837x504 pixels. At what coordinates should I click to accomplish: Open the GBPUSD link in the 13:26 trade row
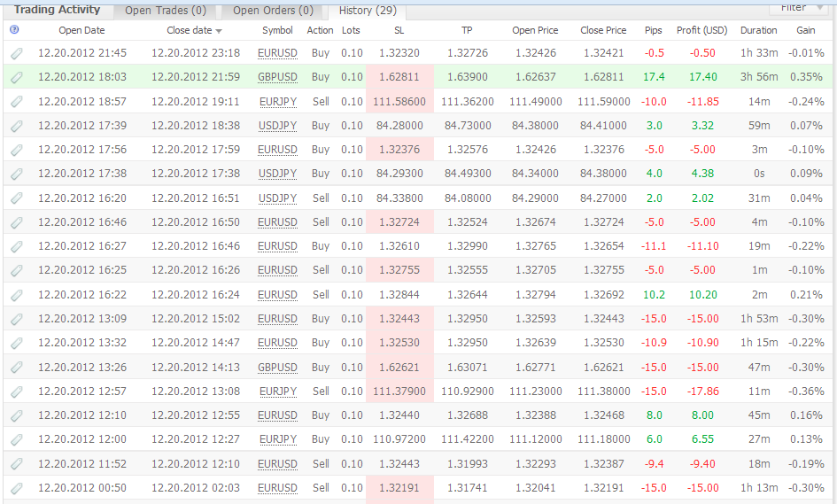277,368
